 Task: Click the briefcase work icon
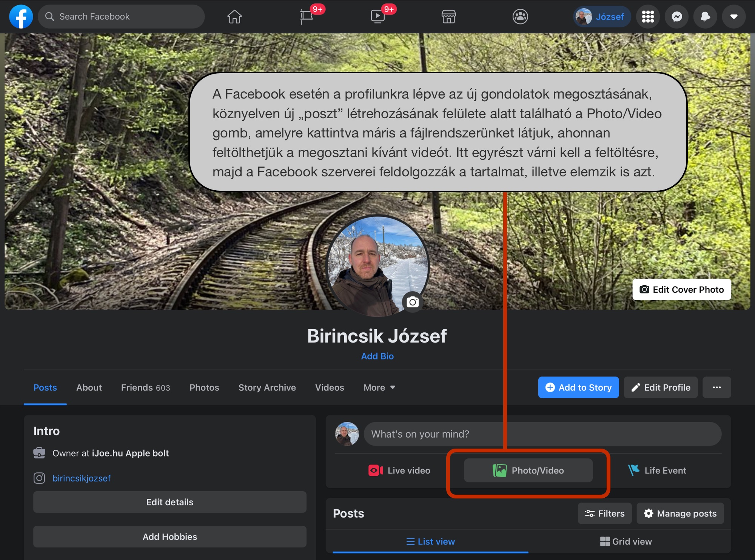point(39,453)
